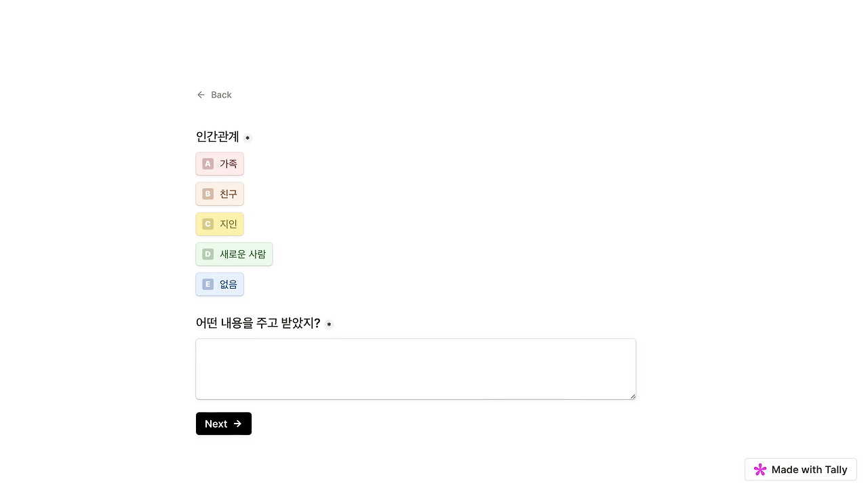This screenshot has height=492, width=868.
Task: Click inside the answer text area
Action: (416, 369)
